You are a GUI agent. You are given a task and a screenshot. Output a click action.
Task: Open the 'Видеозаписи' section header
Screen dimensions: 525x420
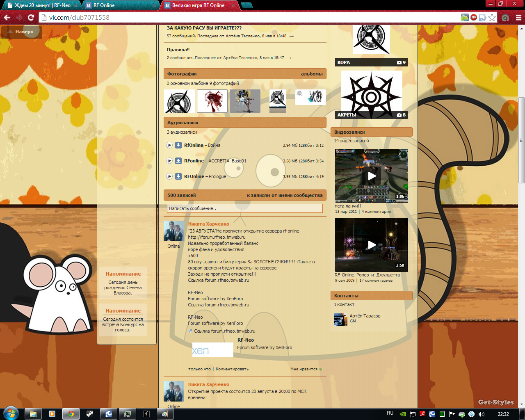[x=349, y=132]
